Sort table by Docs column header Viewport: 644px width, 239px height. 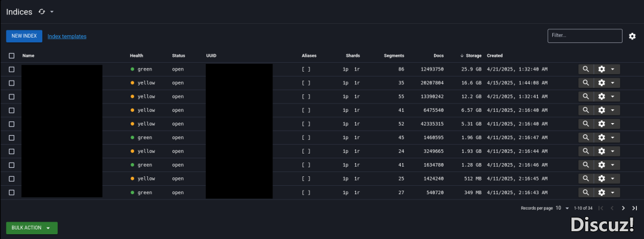(438, 56)
